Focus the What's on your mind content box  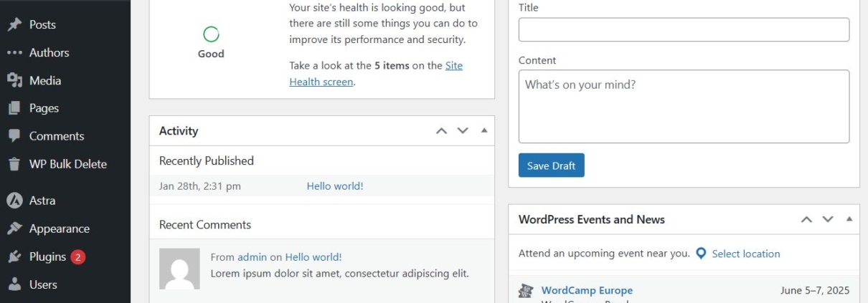pyautogui.click(x=684, y=106)
